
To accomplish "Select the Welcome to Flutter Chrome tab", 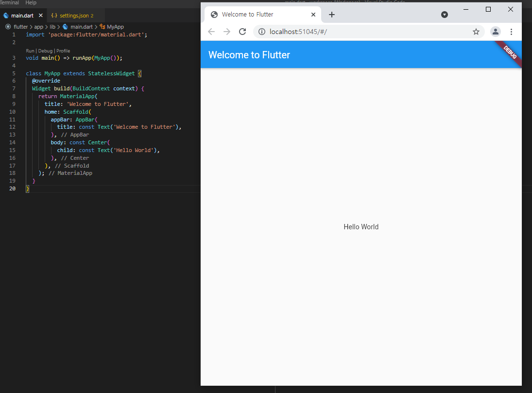I will point(263,15).
